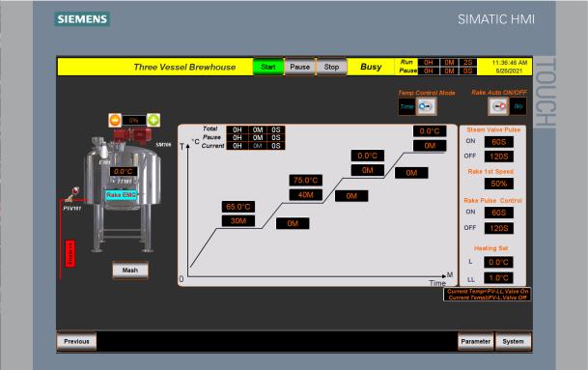Toggle the Rake Auto ON/OFF switch
The height and width of the screenshot is (370, 588).
pyautogui.click(x=499, y=106)
